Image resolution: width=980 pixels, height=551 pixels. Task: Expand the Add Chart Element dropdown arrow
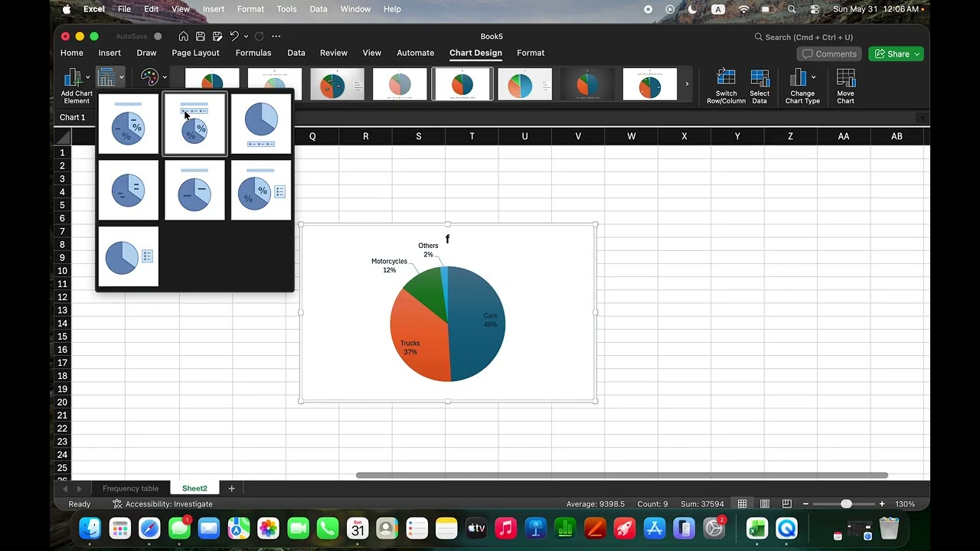pyautogui.click(x=87, y=77)
